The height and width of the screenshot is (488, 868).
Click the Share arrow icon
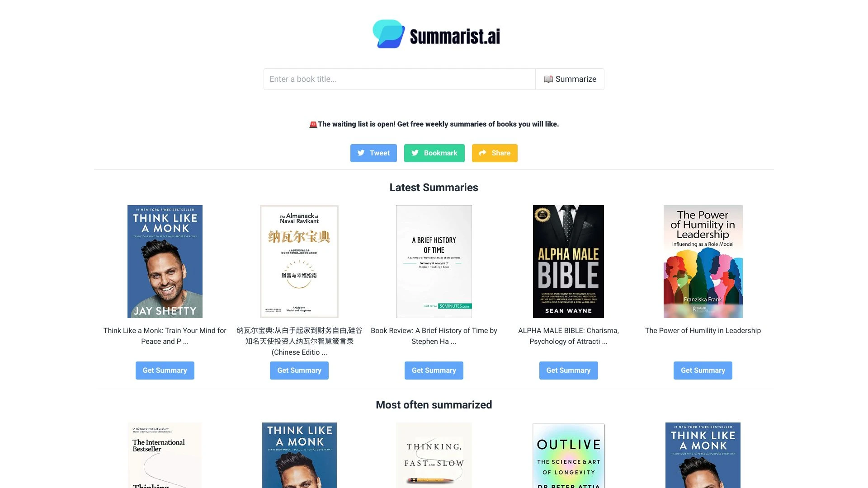(482, 153)
